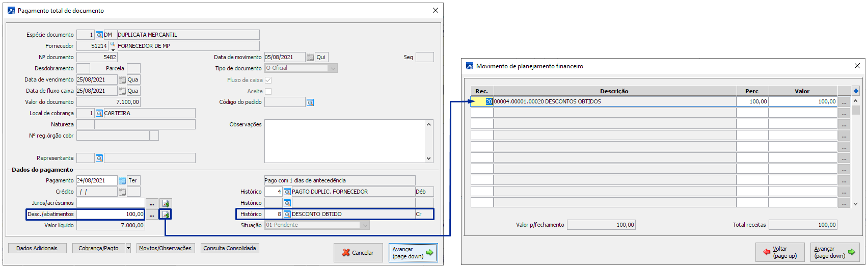
Task: Click Cancelar button
Action: [x=358, y=253]
